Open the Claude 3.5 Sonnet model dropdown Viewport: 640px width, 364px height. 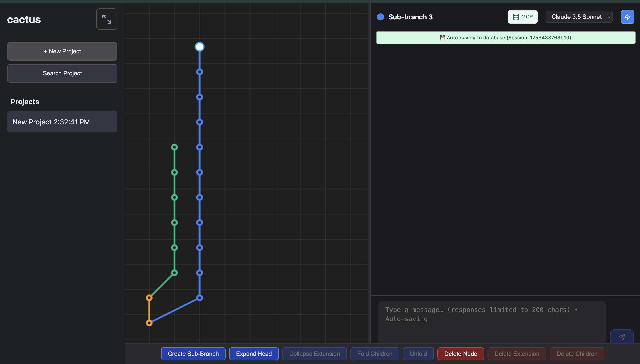[x=579, y=17]
